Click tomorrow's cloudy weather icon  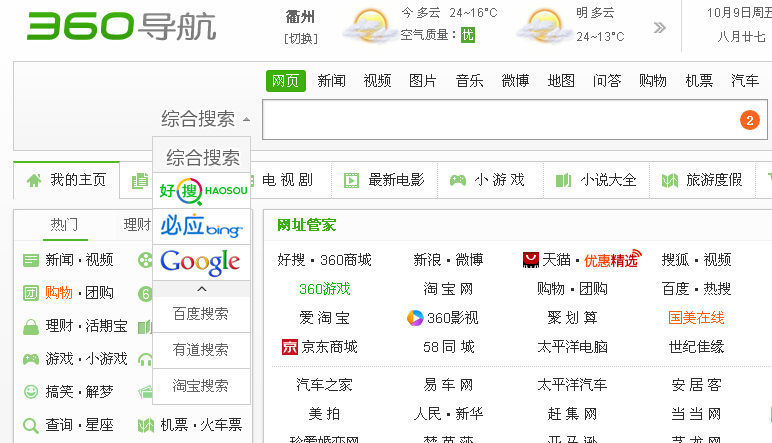(543, 25)
